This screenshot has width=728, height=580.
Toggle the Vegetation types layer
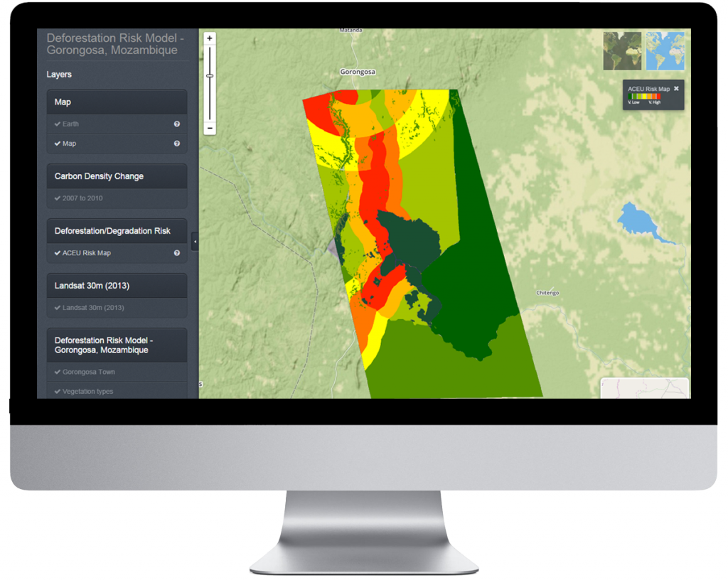point(117,391)
